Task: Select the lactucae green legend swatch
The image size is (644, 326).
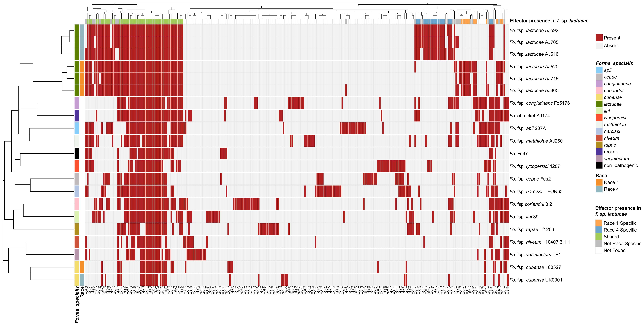Action: pos(599,104)
